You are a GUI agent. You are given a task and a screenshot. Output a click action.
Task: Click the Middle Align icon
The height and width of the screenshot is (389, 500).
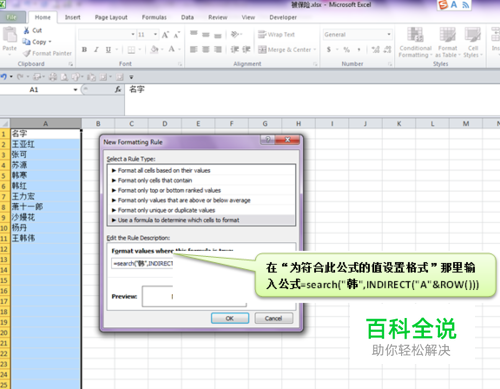coord(206,34)
